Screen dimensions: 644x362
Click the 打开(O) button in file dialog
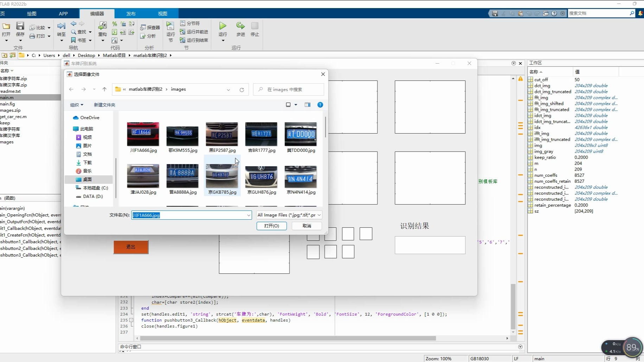point(272,226)
